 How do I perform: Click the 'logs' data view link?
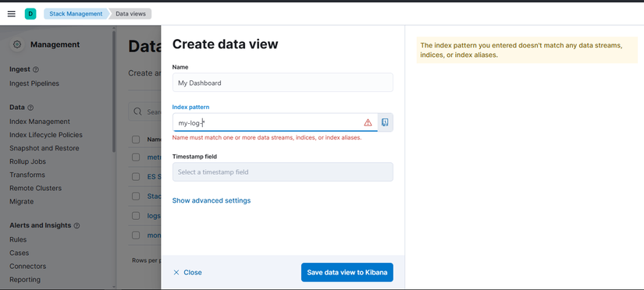tap(154, 216)
